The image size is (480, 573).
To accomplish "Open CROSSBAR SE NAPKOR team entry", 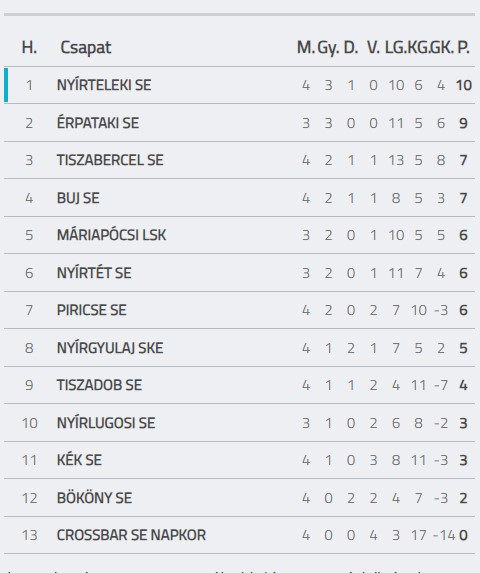I will tap(131, 535).
